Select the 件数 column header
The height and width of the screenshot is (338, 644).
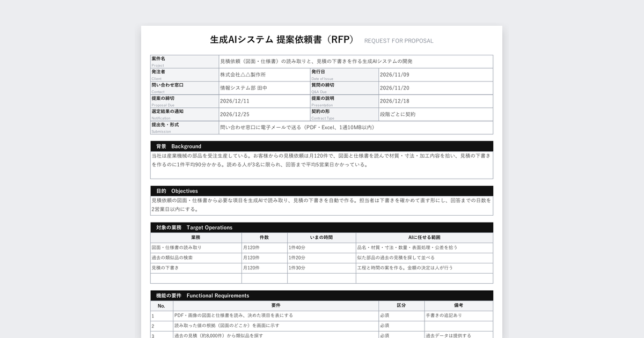[x=265, y=237]
